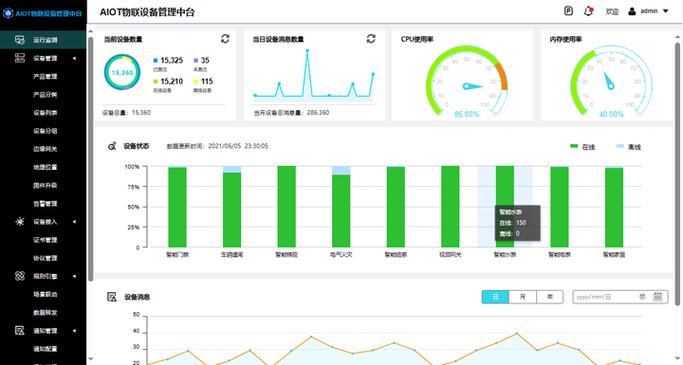Click the memory gauge showing 40.00%
Screen dimensions: 683x365
611,81
